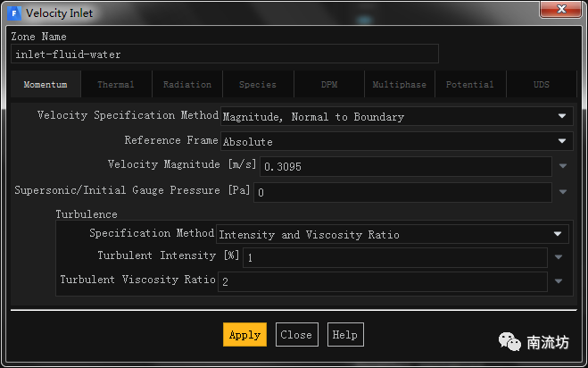Switch to the Multiphase tab
The image size is (588, 368).
coord(400,85)
